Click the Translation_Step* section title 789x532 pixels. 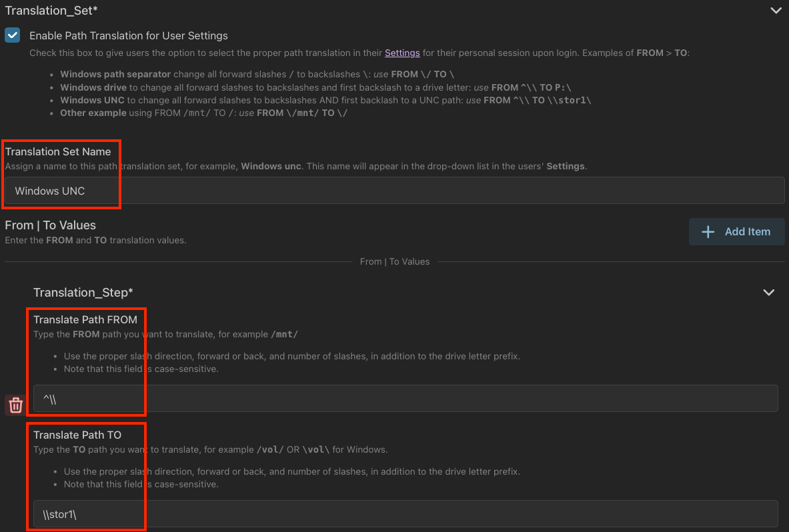click(84, 292)
